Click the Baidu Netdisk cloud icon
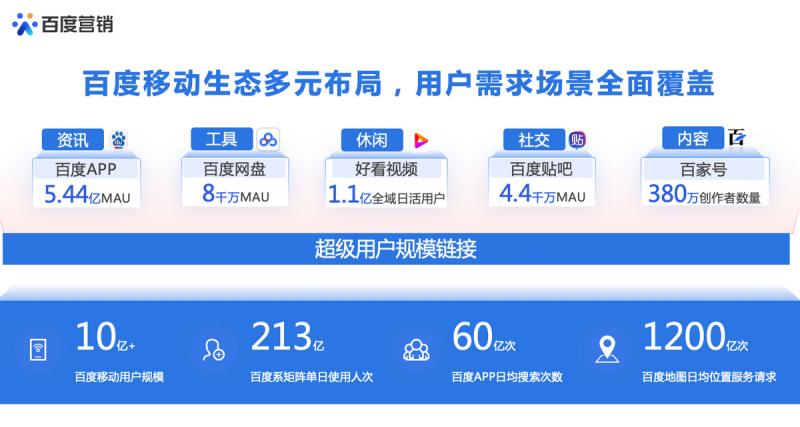Viewport: 800px width, 427px height. [269, 139]
